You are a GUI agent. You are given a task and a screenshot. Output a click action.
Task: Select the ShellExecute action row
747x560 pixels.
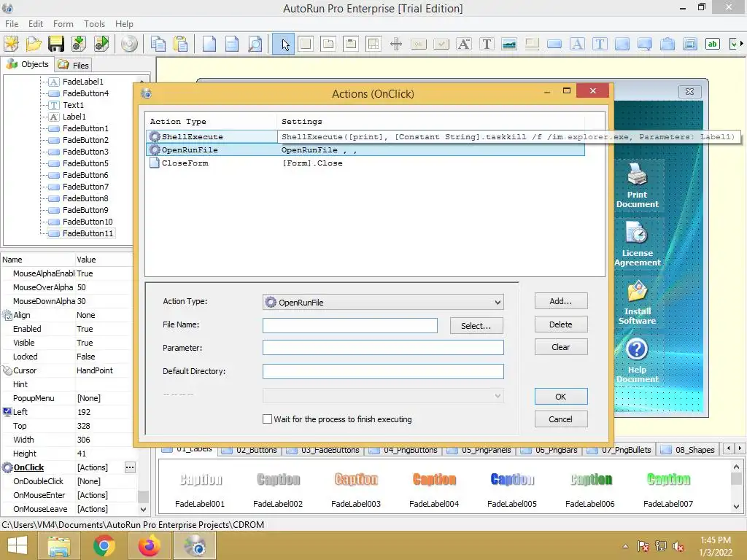[365, 136]
